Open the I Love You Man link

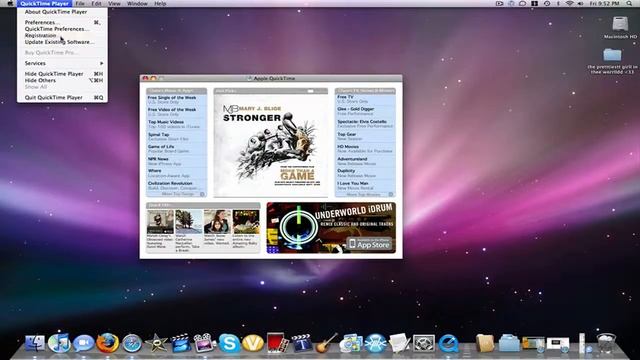coord(353,183)
